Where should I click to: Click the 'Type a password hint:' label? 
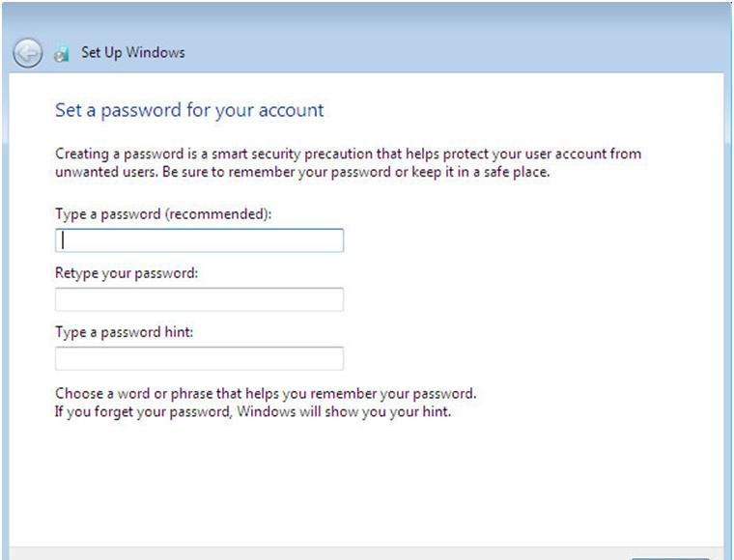click(124, 332)
